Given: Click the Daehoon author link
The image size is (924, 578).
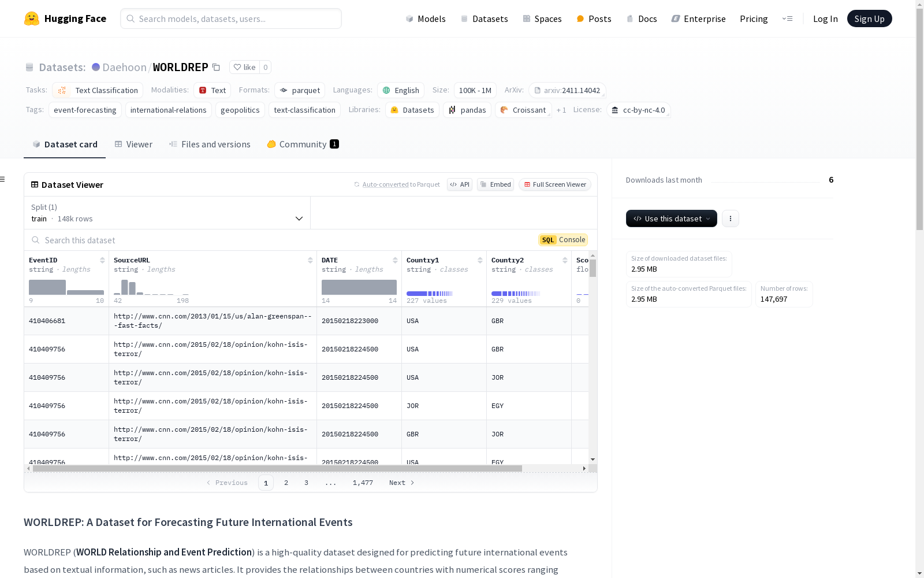Looking at the screenshot, I should click(124, 67).
